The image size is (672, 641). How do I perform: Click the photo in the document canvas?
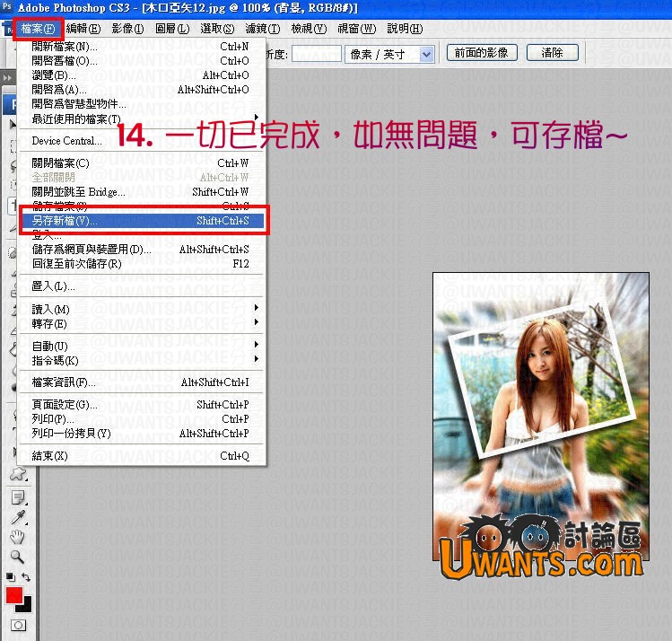[541, 416]
